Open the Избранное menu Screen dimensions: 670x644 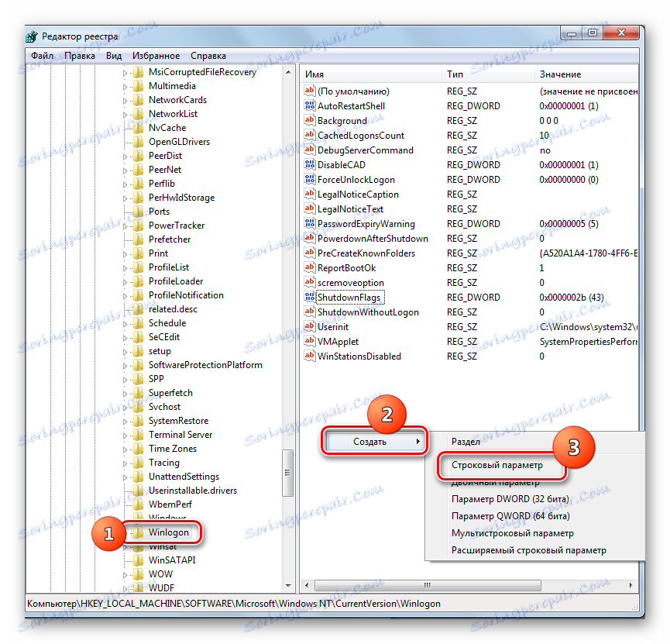(156, 56)
